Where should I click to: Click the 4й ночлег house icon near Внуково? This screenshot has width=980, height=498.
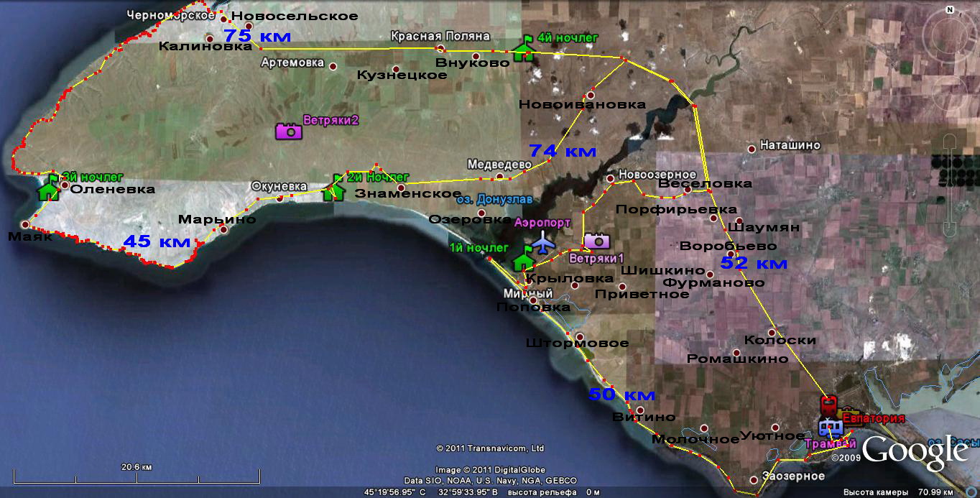point(524,52)
